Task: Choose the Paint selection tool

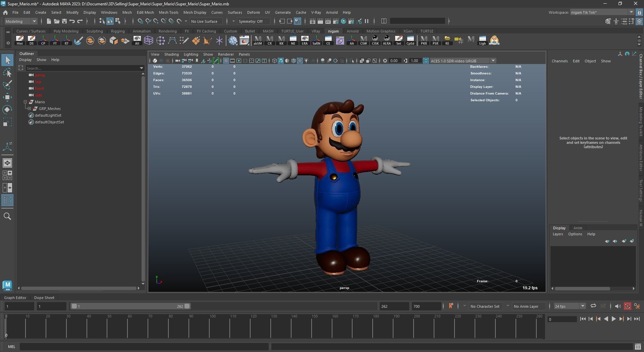Action: click(x=7, y=85)
